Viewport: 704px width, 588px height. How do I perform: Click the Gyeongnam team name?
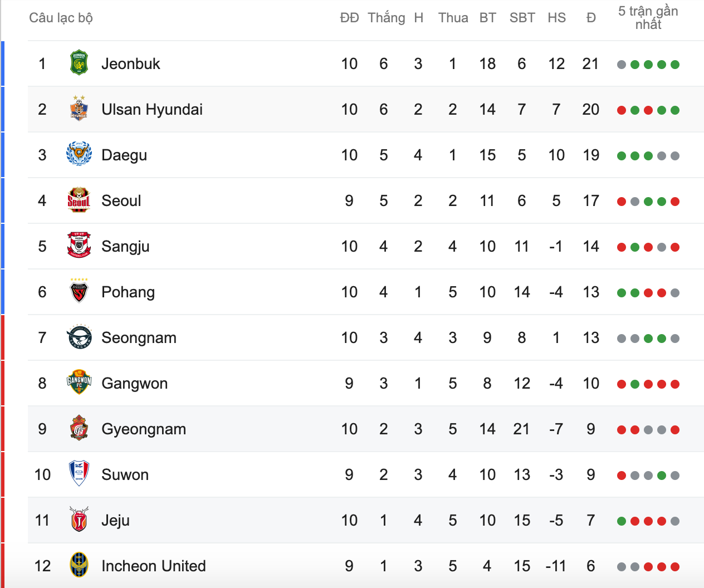pyautogui.click(x=144, y=429)
